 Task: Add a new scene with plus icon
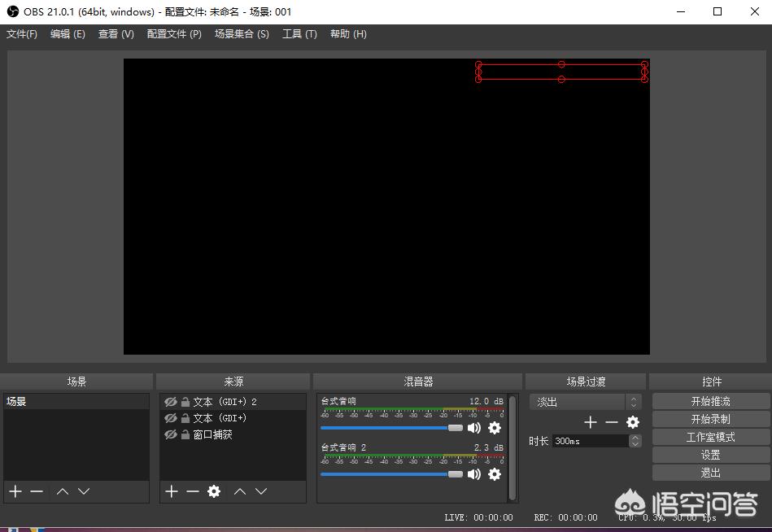pos(15,491)
